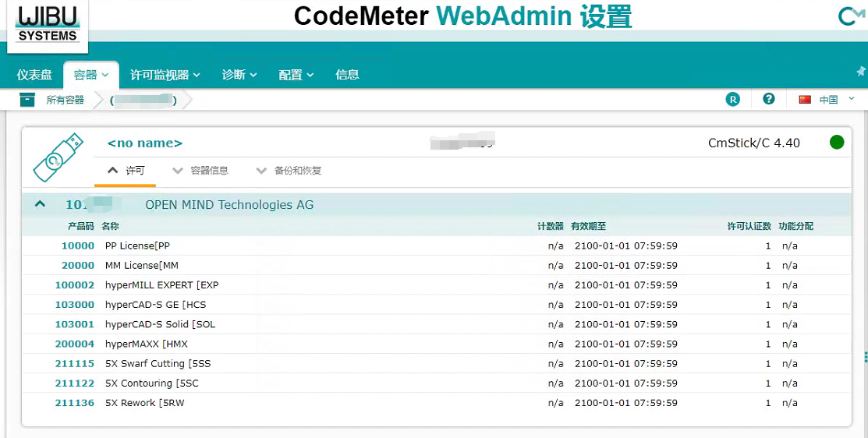Click the round R refresh icon
Image resolution: width=868 pixels, height=438 pixels.
[732, 100]
